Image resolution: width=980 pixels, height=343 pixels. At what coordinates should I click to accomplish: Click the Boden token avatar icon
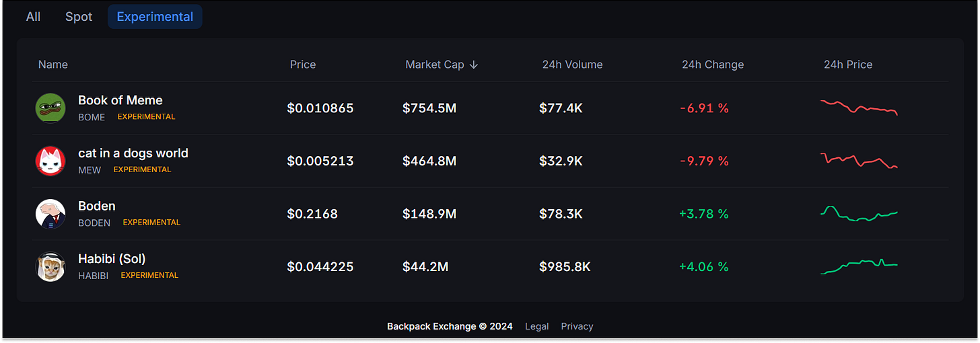pyautogui.click(x=50, y=214)
